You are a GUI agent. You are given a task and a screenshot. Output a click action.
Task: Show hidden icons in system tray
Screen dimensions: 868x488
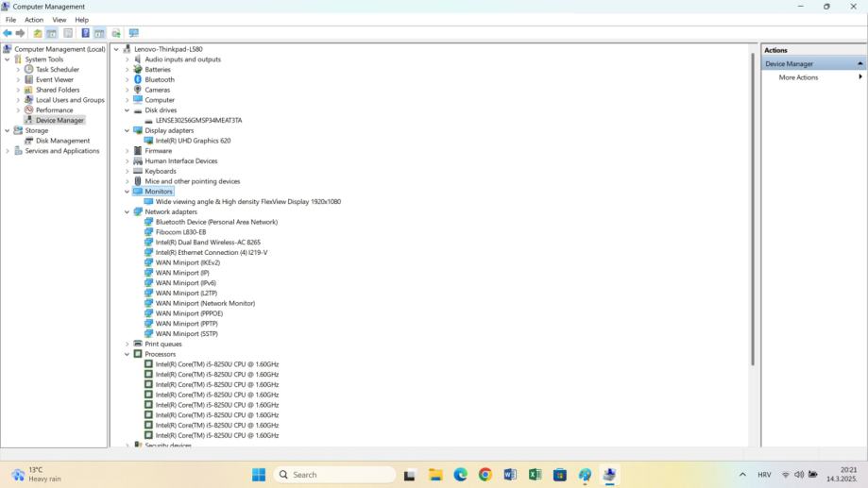[742, 475]
